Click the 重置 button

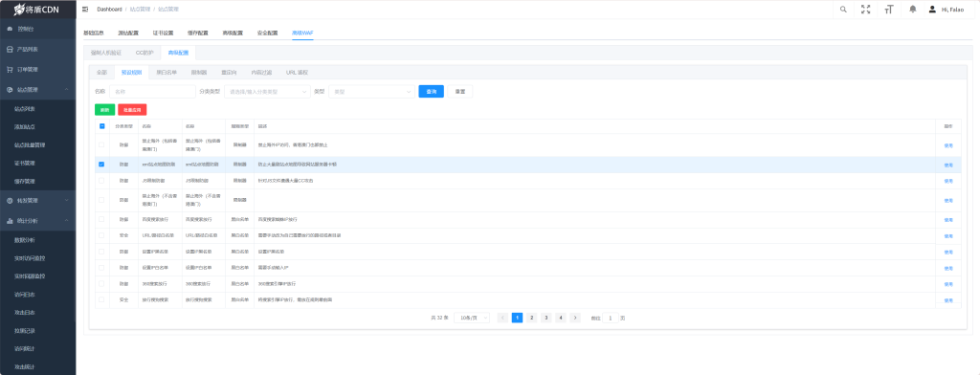pyautogui.click(x=460, y=91)
